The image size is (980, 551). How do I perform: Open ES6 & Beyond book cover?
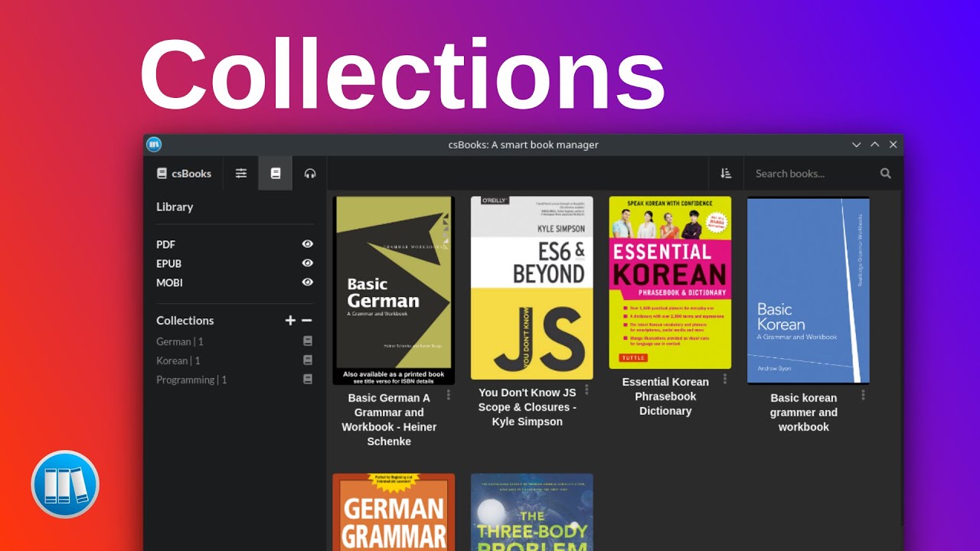click(532, 288)
